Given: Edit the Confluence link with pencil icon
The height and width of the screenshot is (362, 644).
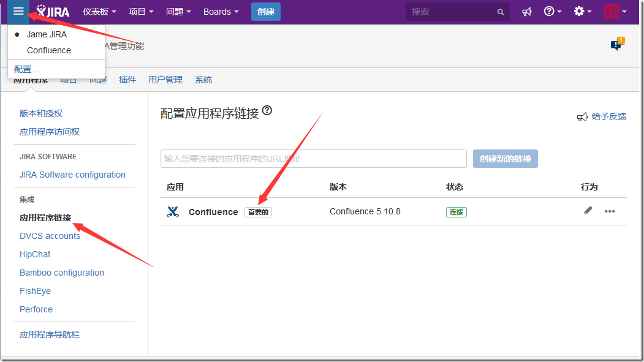Looking at the screenshot, I should click(588, 211).
